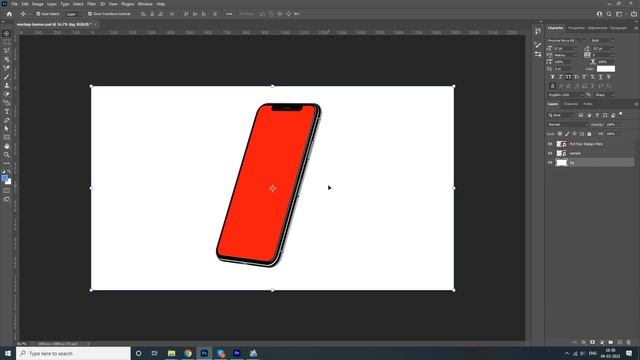Click the layer Opacity value field
The width and height of the screenshot is (640, 360).
pyautogui.click(x=611, y=124)
